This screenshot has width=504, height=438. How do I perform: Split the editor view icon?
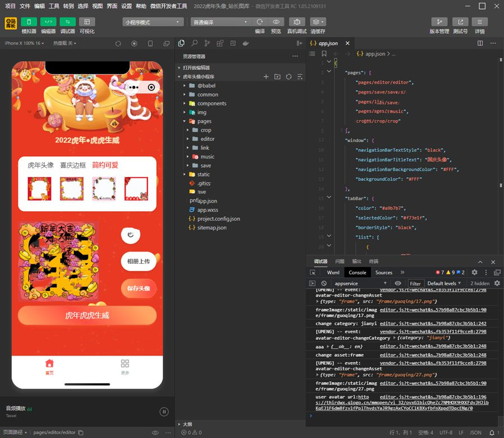[480, 43]
